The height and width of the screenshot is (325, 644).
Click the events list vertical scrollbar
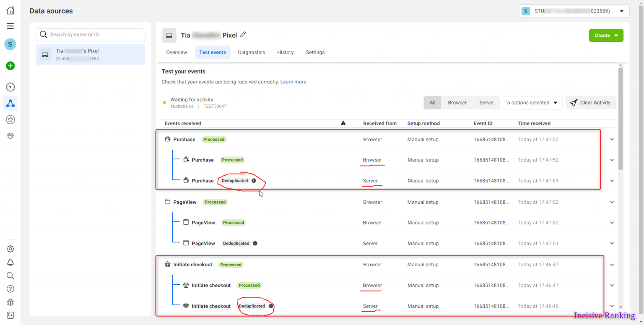tap(621, 119)
